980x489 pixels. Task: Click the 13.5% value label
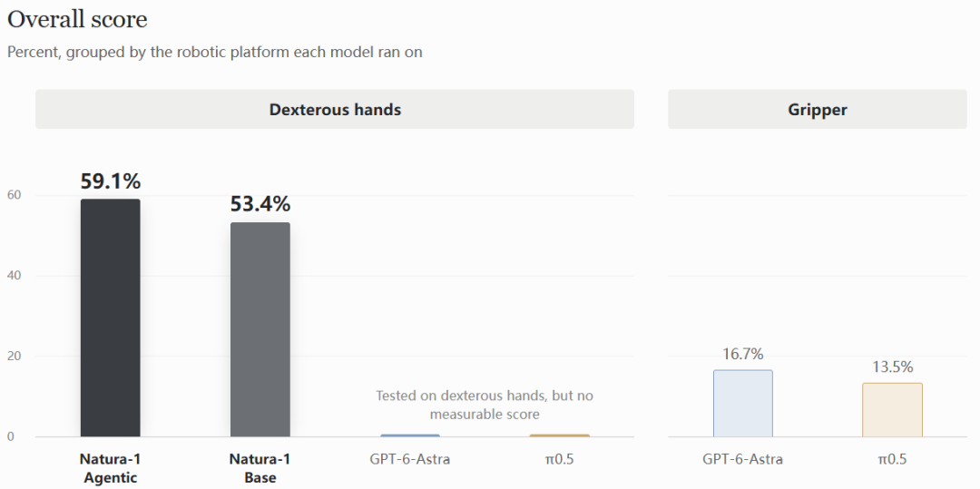(892, 367)
